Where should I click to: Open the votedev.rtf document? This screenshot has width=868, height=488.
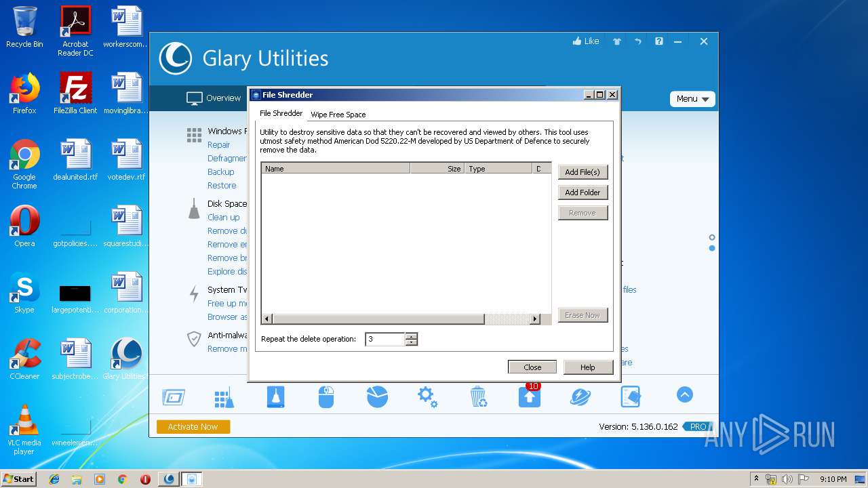(x=126, y=160)
